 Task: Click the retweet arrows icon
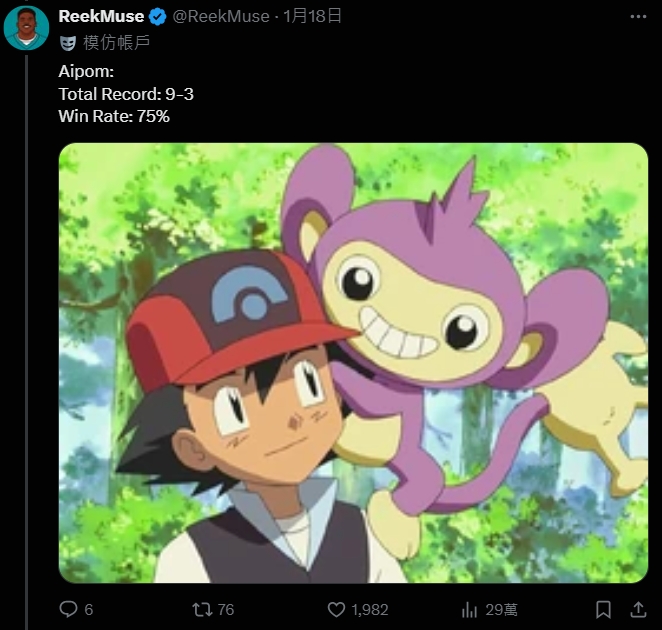pyautogui.click(x=201, y=609)
